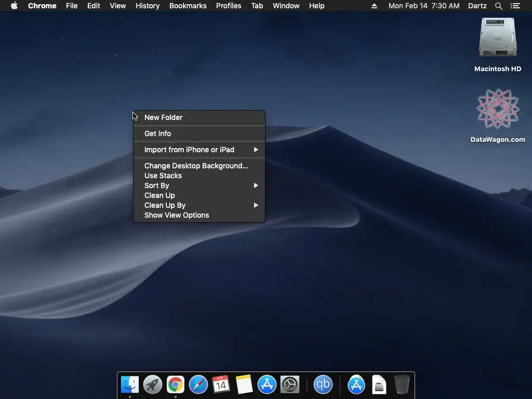Open the disk image document stack in Dock
This screenshot has width=532, height=399.
point(379,385)
